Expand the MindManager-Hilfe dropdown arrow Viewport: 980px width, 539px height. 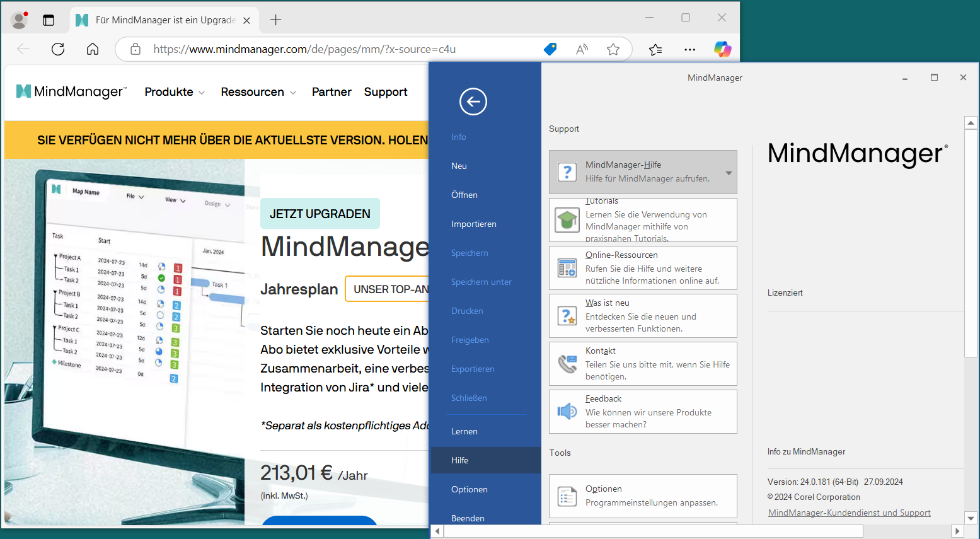point(729,173)
